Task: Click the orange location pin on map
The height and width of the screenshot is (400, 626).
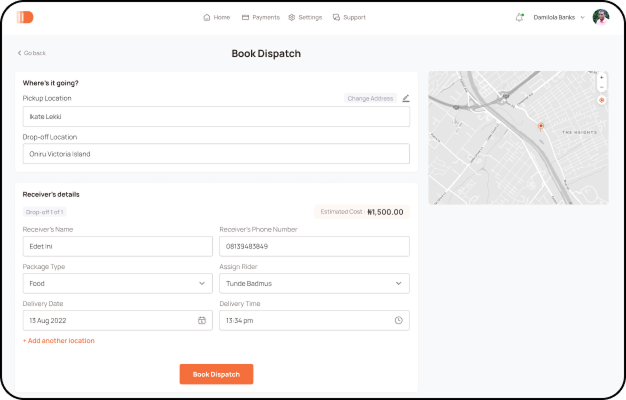Action: (541, 126)
